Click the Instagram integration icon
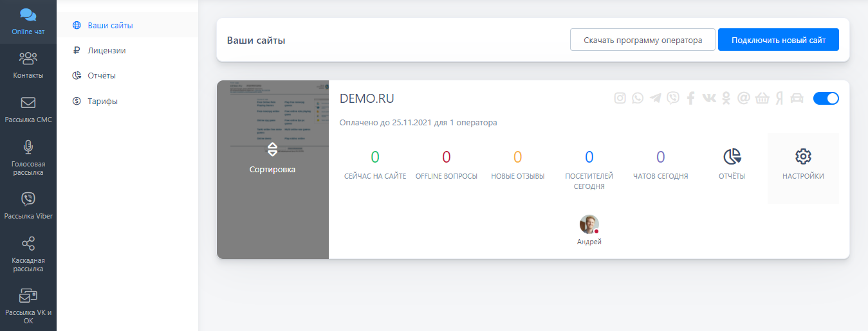Image resolution: width=868 pixels, height=331 pixels. (x=620, y=98)
